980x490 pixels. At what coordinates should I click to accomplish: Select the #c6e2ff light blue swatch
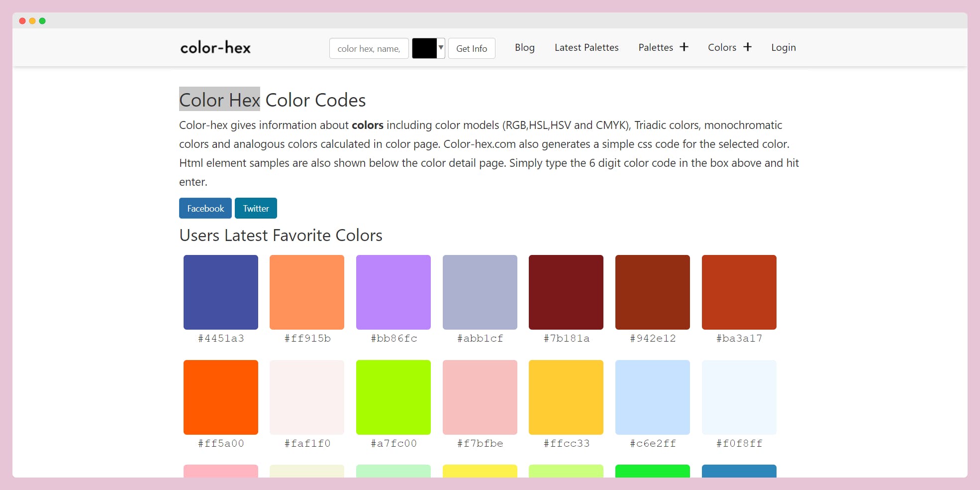pyautogui.click(x=653, y=397)
